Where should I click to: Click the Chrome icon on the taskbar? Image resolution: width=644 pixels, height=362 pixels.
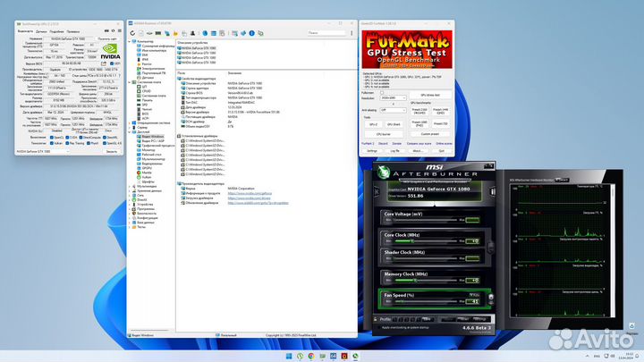tap(311, 356)
